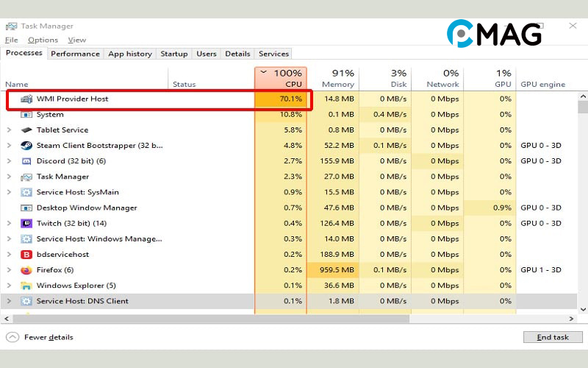Select the WMI Provider Host row name
Screen dimensions: 588x368
[x=72, y=99]
